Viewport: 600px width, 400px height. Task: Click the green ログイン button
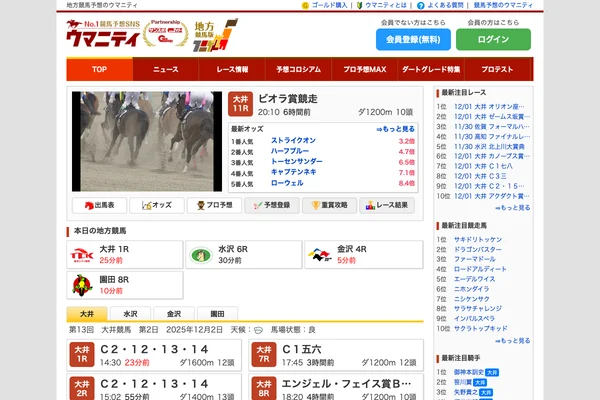pos(493,39)
